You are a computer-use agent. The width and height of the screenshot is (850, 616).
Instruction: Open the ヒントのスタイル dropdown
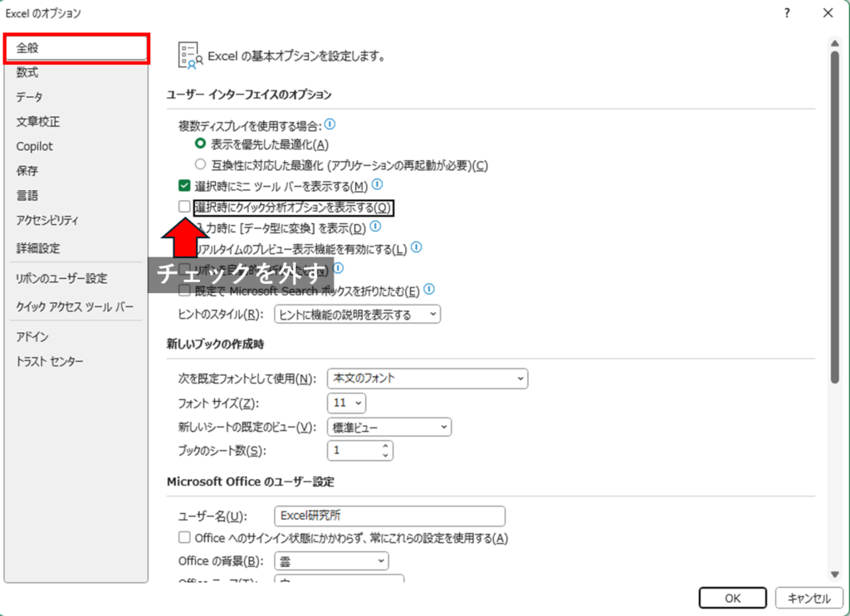357,315
